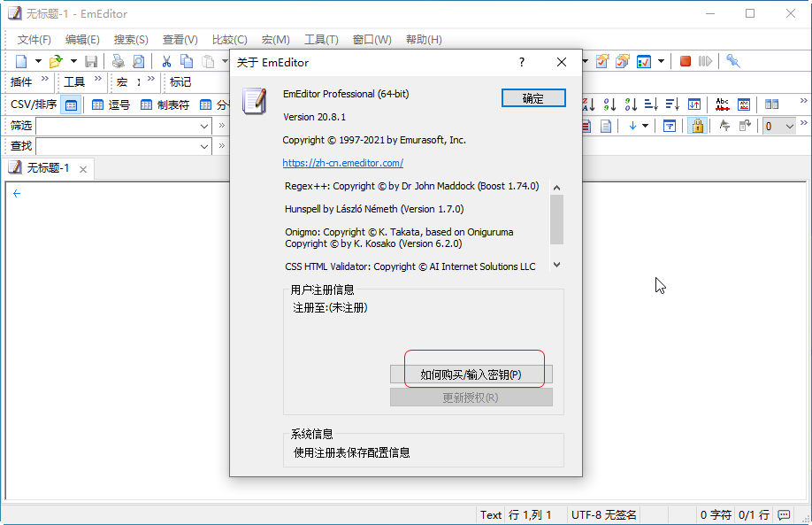Click the 确定 button in the About dialog
812x525 pixels.
click(533, 98)
